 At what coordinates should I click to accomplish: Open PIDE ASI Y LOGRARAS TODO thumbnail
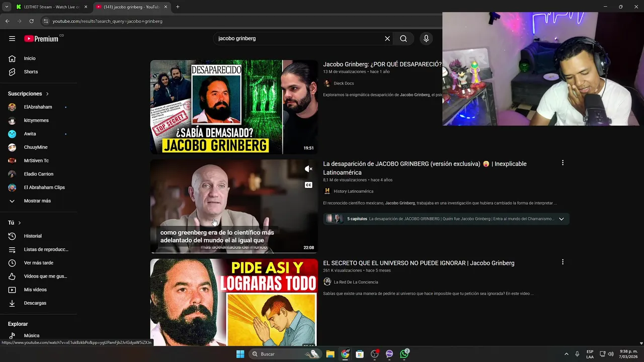234,302
